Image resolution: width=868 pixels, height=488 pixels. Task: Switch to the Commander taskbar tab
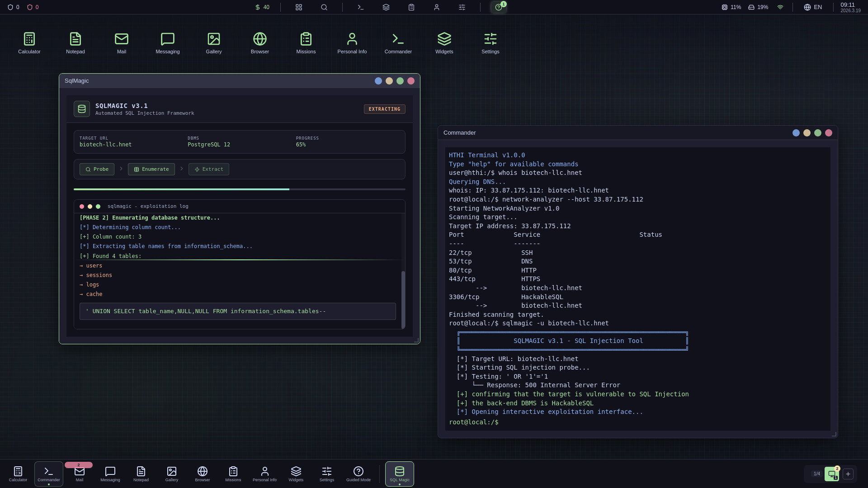[48, 474]
